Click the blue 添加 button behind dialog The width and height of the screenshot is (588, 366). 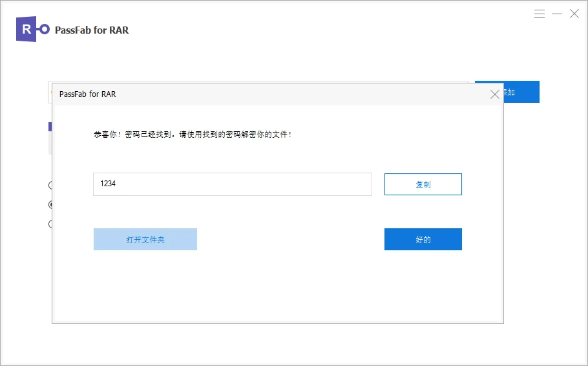[x=521, y=92]
